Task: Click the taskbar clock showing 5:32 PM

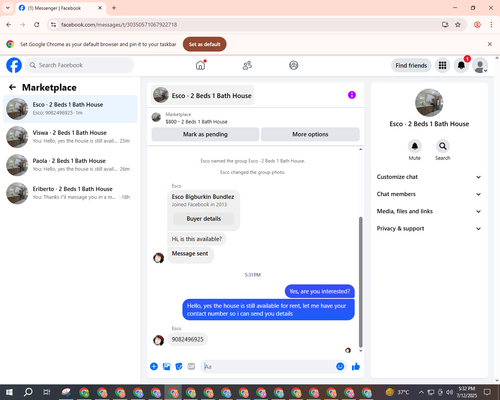Action: (466, 392)
